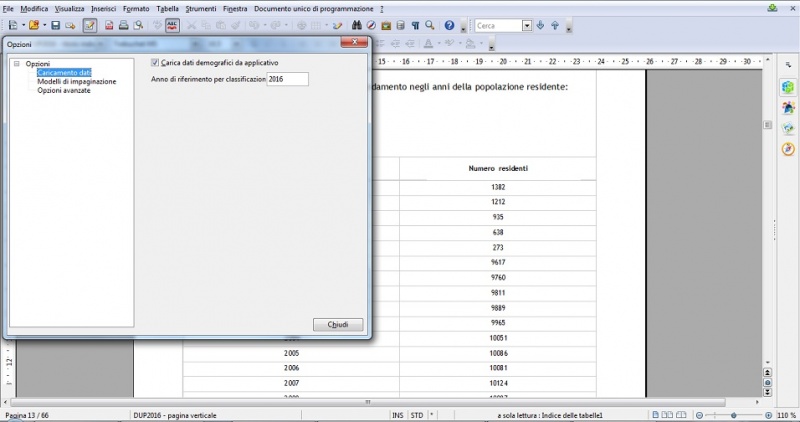Click the Save document toolbar icon
800x422 pixels.
pyautogui.click(x=56, y=25)
